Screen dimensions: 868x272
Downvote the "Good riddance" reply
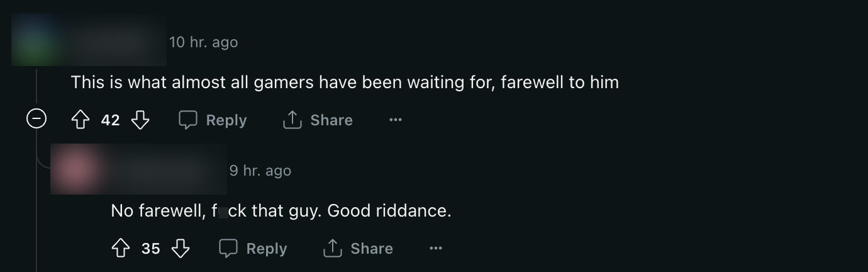[x=181, y=248]
